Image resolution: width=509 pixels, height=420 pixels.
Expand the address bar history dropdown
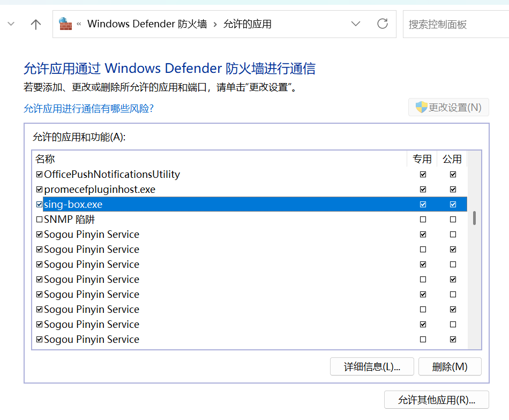pyautogui.click(x=356, y=24)
